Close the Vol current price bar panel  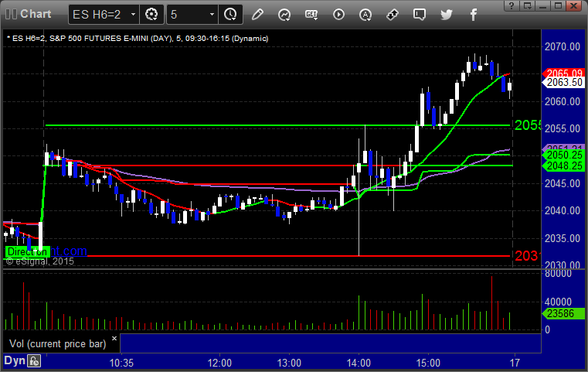coord(114,338)
